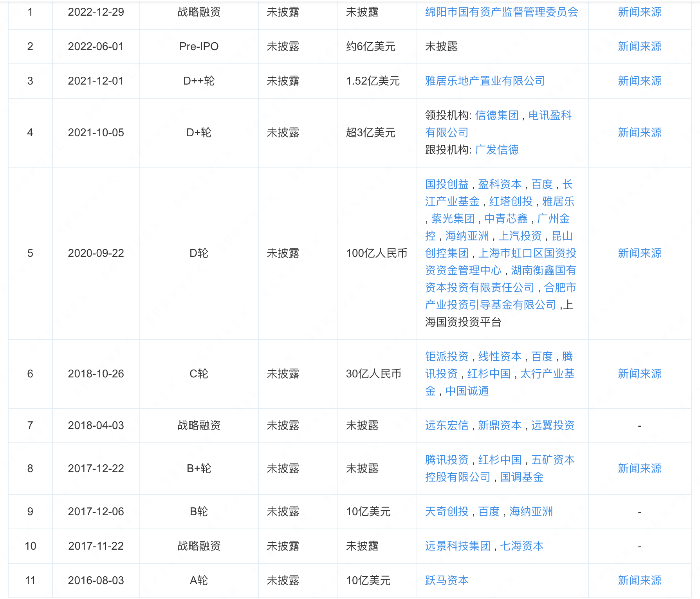The image size is (700, 599).
Task: Click 百度 in the C轮 investor list
Action: [542, 357]
